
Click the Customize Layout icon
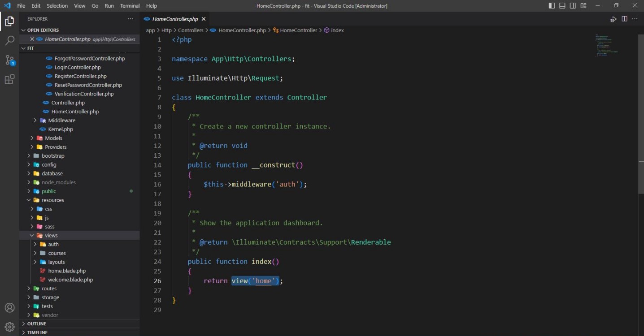tap(583, 6)
